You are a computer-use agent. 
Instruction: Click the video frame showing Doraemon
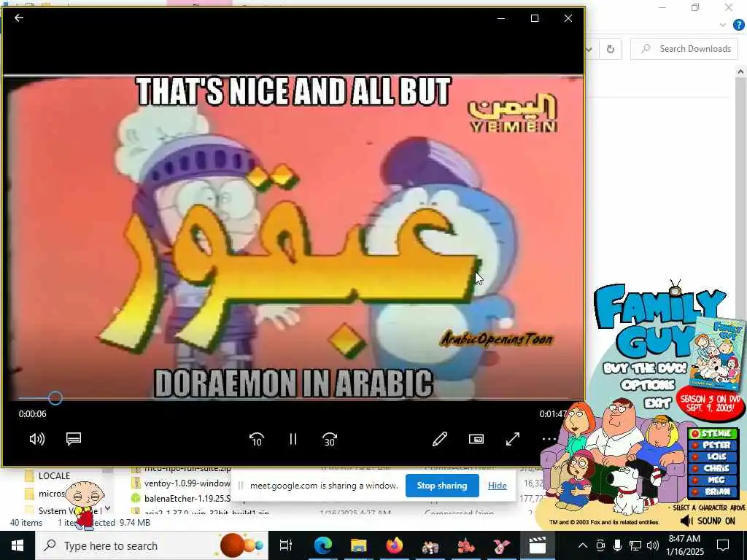[293, 237]
